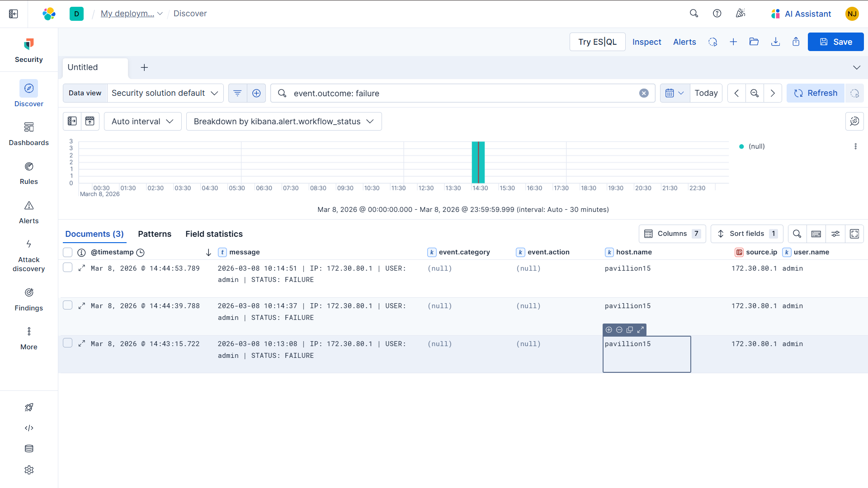Screen dimensions: 868x488
Task: Open Breakdown by kibana.alert.workflow_status dropdown
Action: 283,122
